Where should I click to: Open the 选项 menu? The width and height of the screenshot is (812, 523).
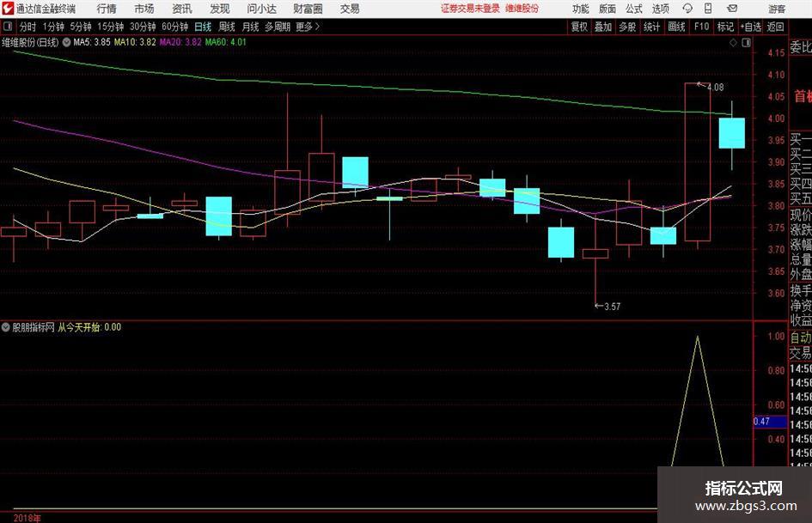[660, 9]
